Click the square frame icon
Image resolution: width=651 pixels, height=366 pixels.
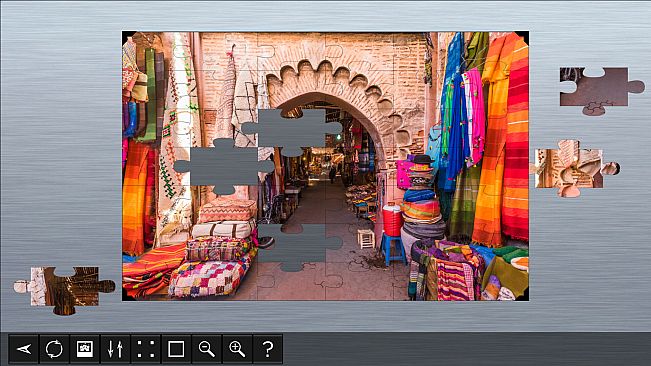[x=176, y=349]
